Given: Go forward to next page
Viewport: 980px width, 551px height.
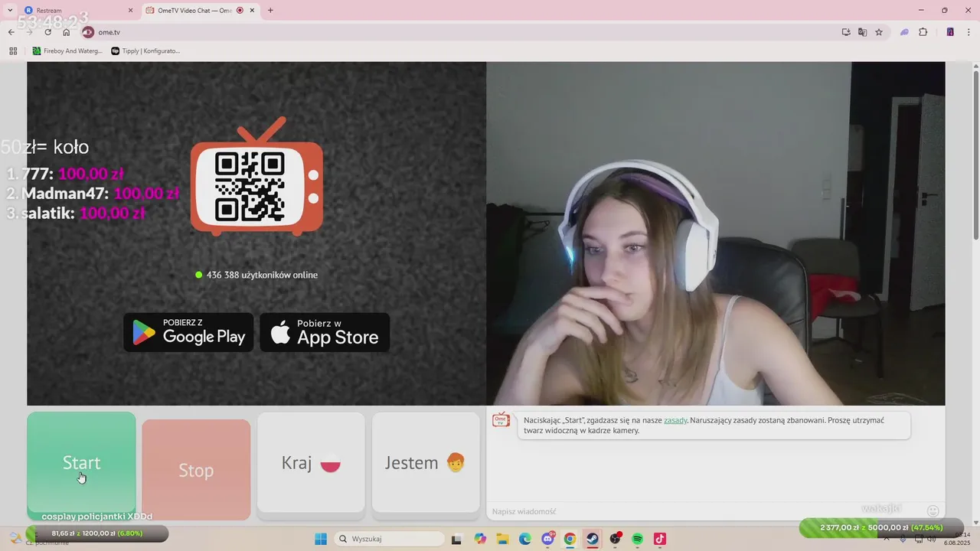Looking at the screenshot, I should tap(29, 32).
